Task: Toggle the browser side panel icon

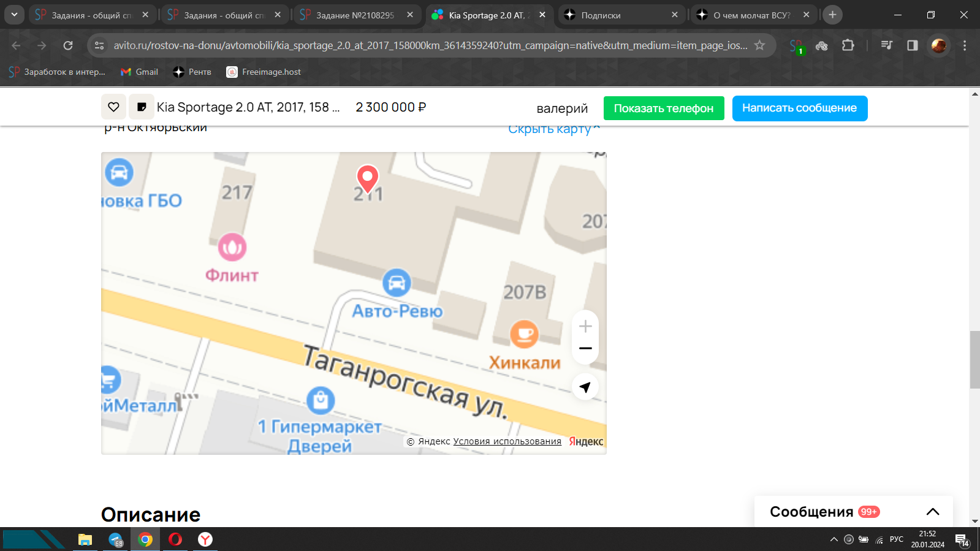Action: (x=913, y=45)
